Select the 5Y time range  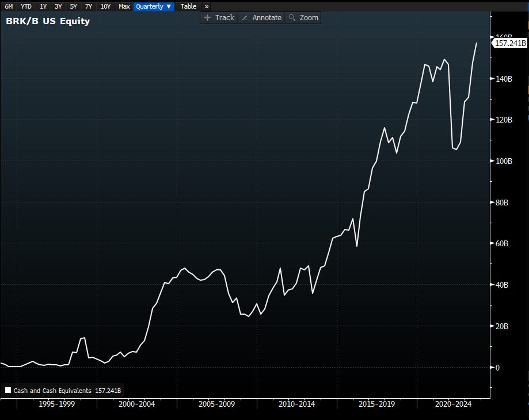(73, 6)
